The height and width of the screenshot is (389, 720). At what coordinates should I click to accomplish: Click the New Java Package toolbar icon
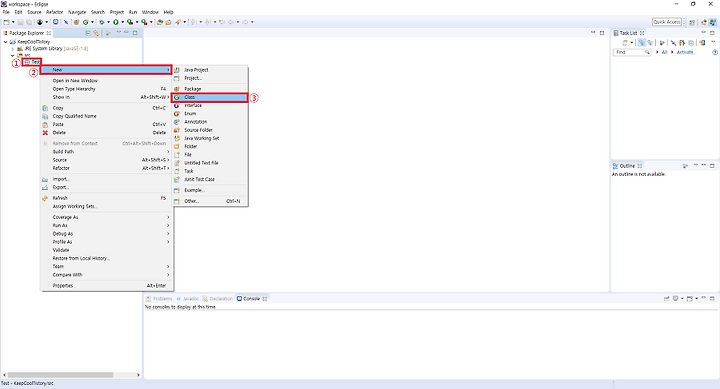point(76,22)
